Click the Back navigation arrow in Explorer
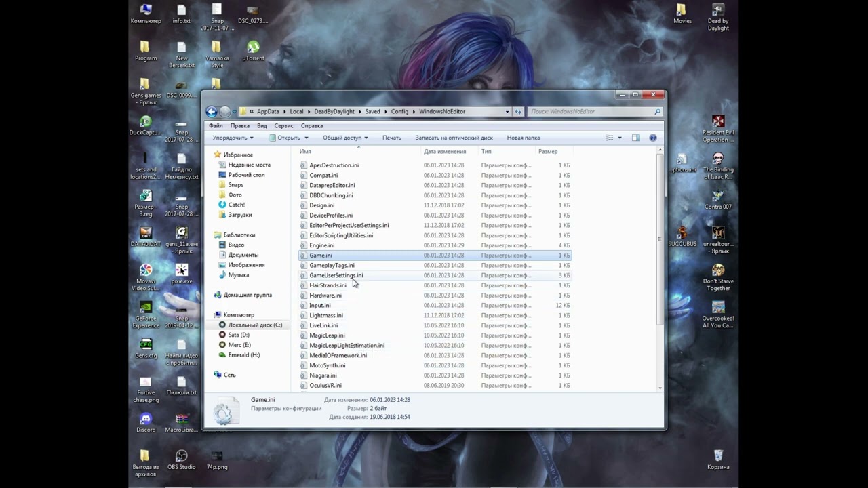Viewport: 868px width, 488px height. pyautogui.click(x=212, y=112)
